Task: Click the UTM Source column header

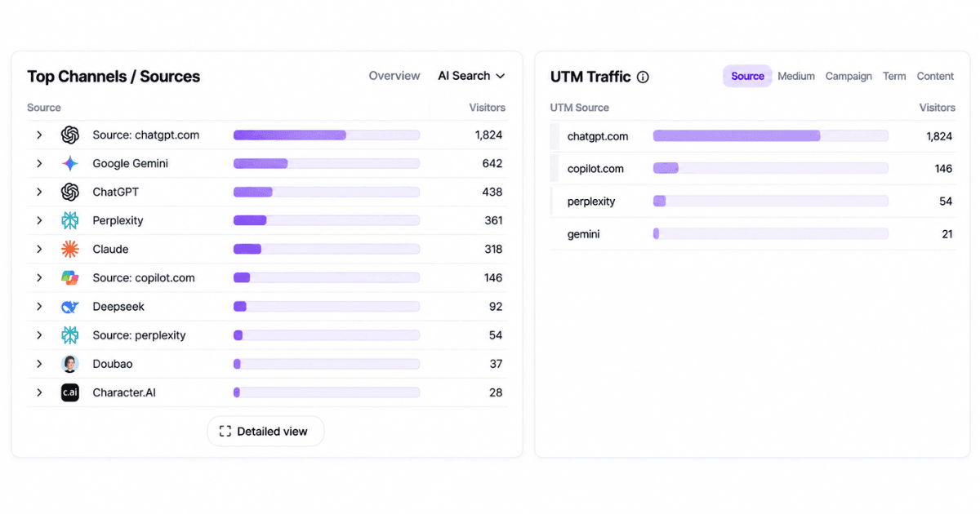Action: coord(579,108)
